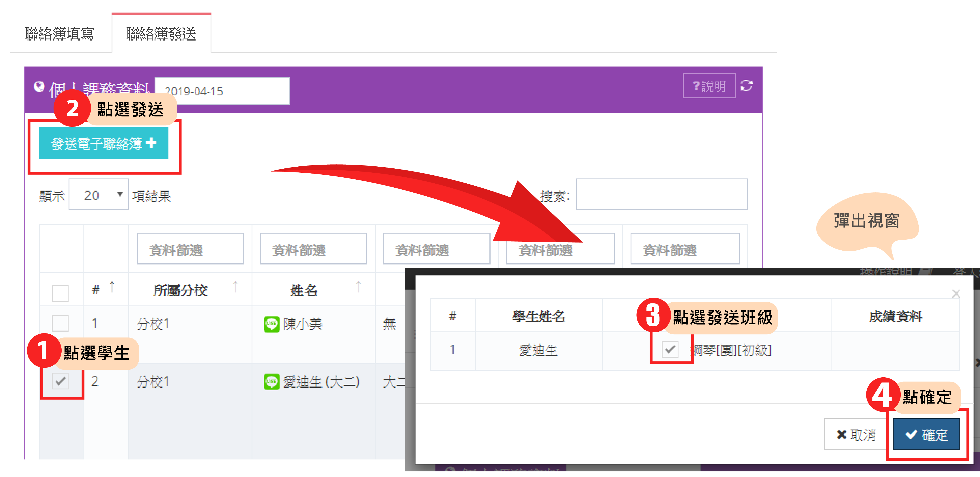Toggle the select-all header checkbox

(60, 293)
